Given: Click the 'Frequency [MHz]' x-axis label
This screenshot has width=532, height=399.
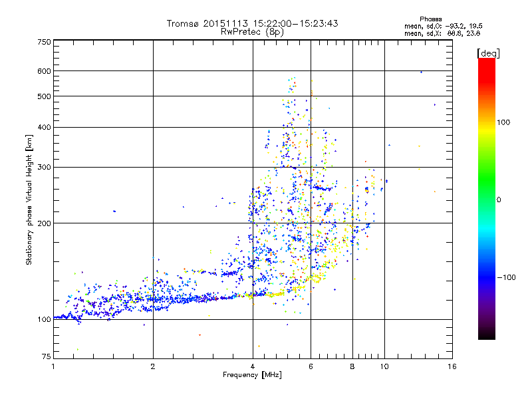Looking at the screenshot, I should click(252, 375).
